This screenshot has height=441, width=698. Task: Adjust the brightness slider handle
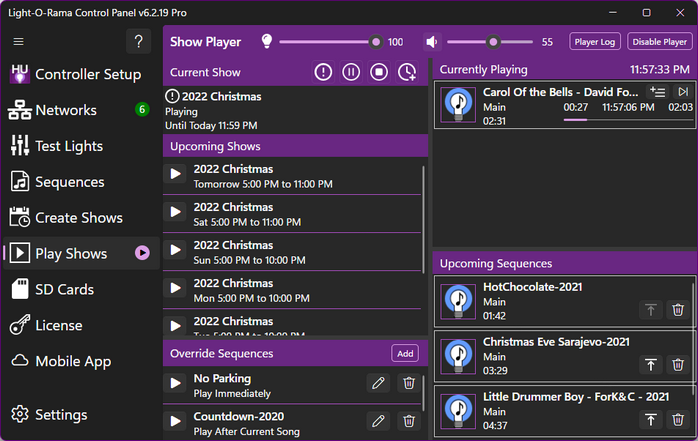pyautogui.click(x=376, y=42)
